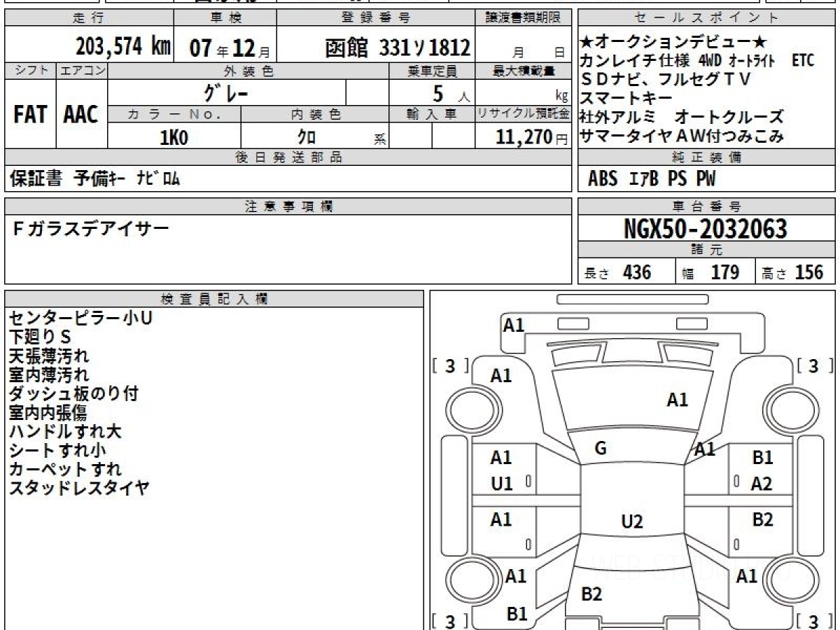
Task: Select the 保証書 予備キー ナビロム line
Action: [95, 179]
